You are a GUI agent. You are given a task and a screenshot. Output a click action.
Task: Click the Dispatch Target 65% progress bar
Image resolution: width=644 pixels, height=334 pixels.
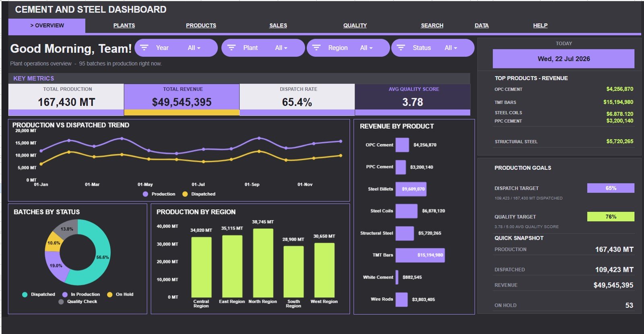tap(611, 188)
